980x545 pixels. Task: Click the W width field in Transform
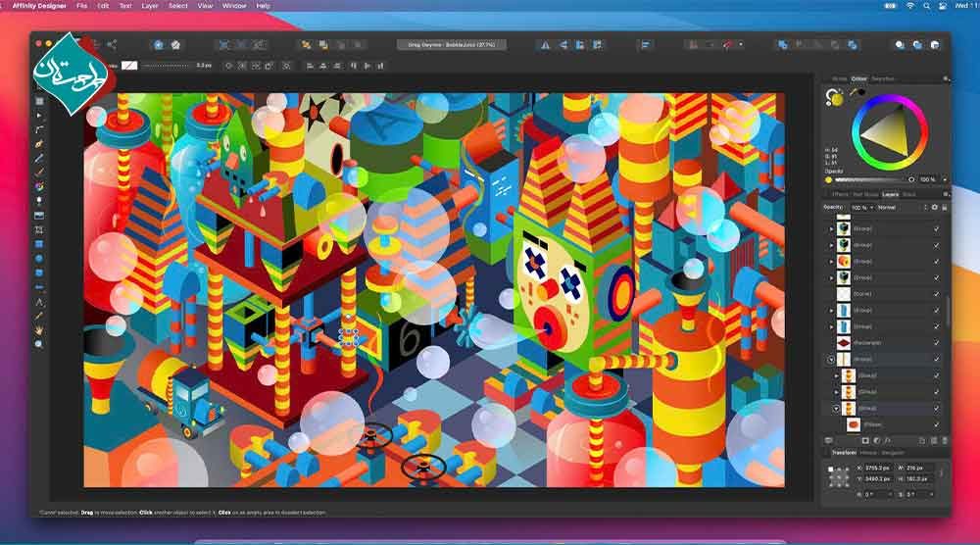point(918,468)
